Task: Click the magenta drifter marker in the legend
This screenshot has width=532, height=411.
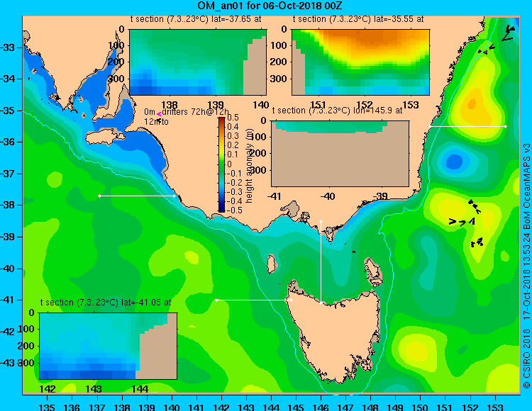Action: [x=159, y=115]
